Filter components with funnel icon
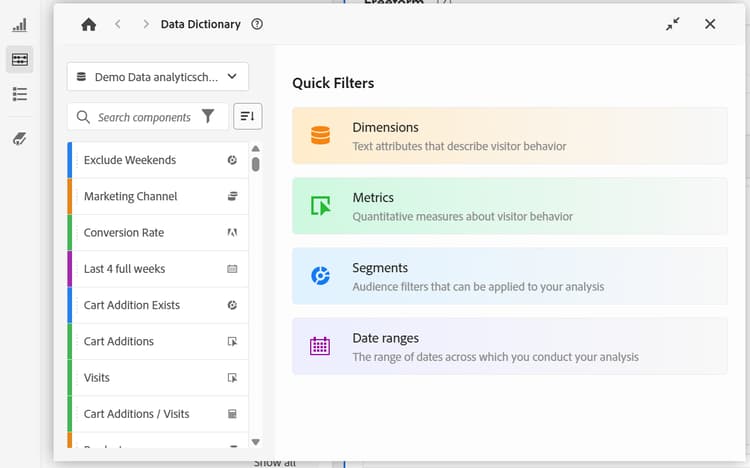The height and width of the screenshot is (468, 750). click(x=208, y=117)
